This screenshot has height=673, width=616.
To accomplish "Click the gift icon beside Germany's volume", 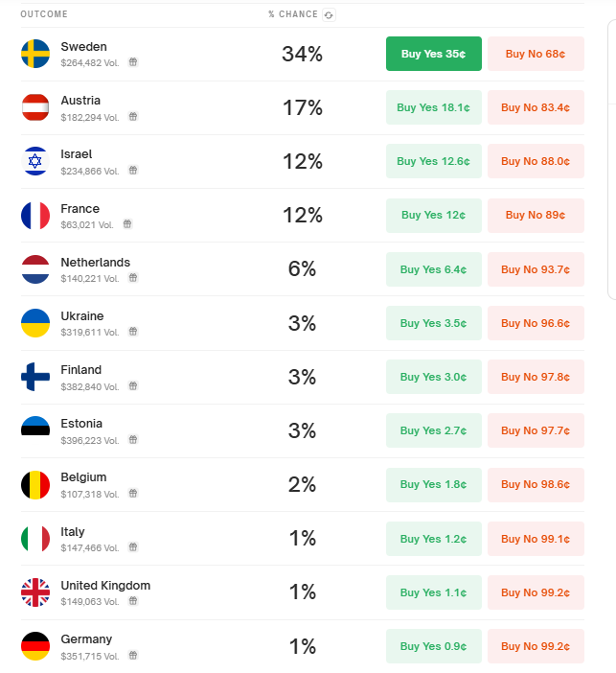I will tap(133, 655).
